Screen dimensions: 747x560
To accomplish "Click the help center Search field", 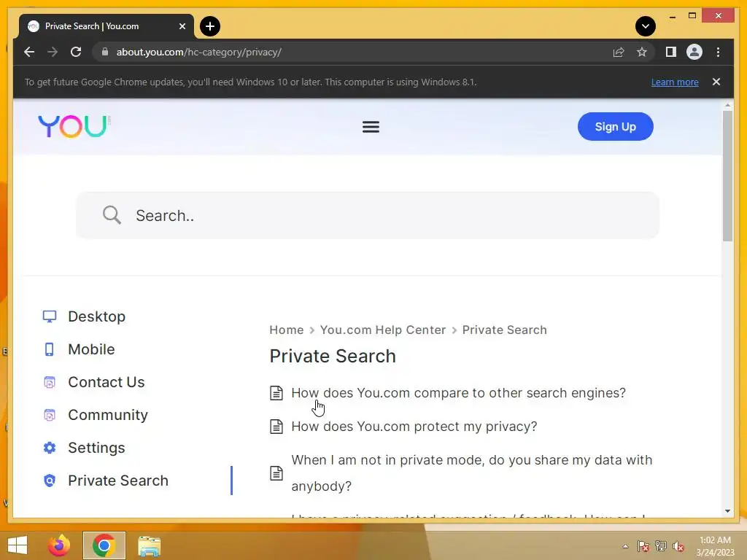I will coord(368,215).
